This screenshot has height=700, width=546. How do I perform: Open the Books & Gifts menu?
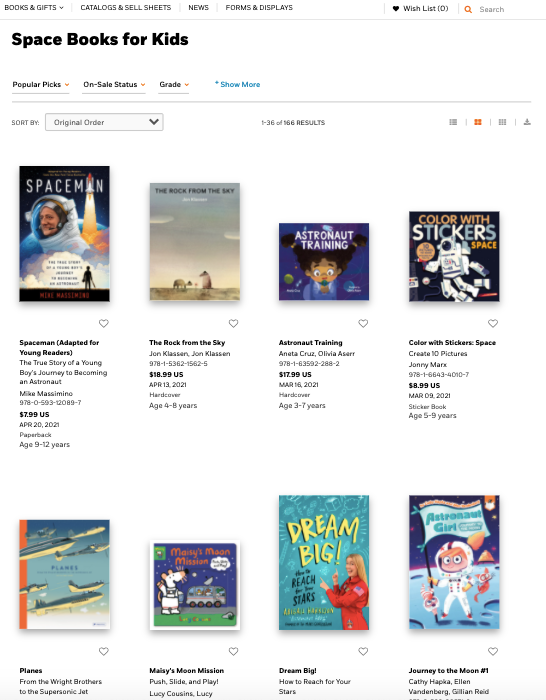pos(34,8)
